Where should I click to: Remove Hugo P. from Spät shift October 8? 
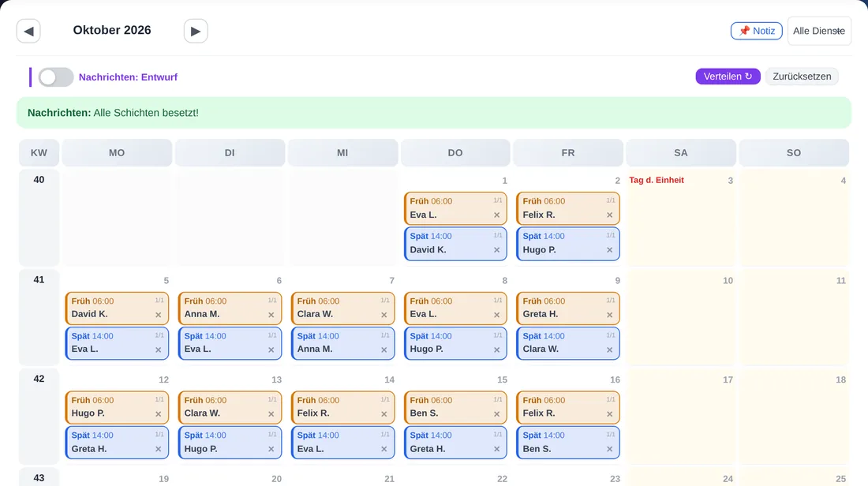[x=496, y=350]
